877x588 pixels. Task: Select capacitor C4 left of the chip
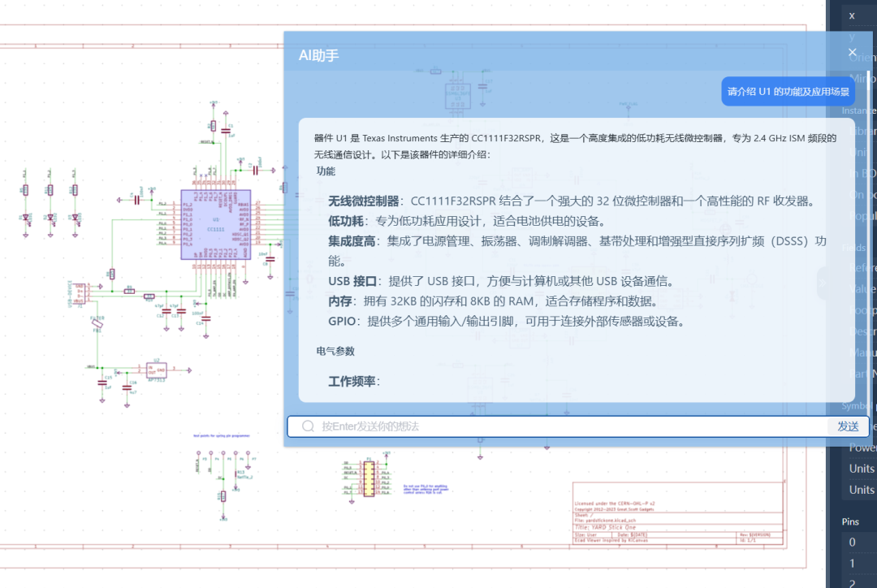(x=136, y=200)
